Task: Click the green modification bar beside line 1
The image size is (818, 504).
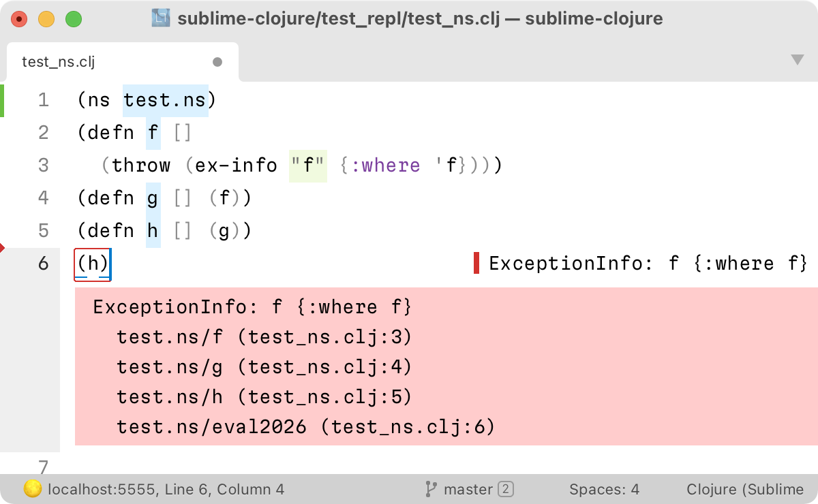Action: tap(3, 99)
